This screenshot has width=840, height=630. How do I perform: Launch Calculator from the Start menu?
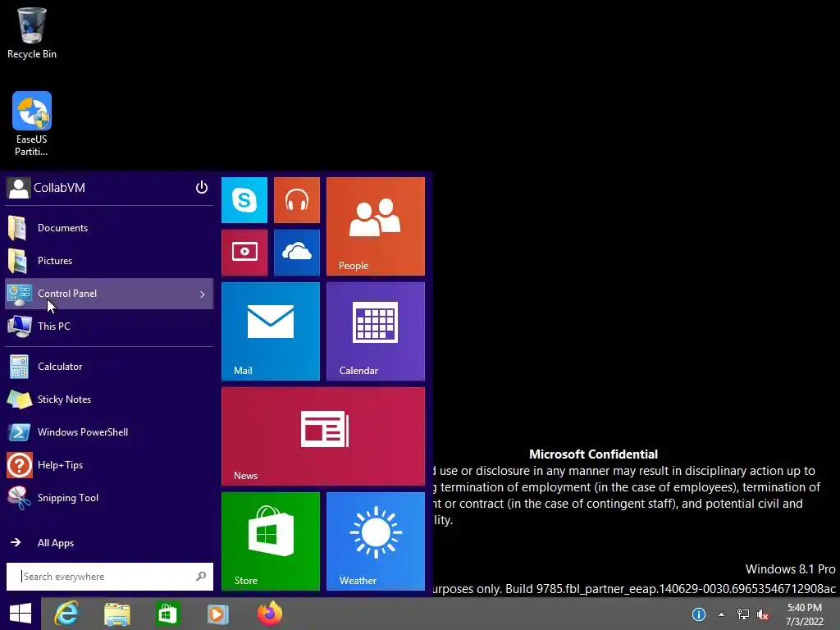pos(109,367)
